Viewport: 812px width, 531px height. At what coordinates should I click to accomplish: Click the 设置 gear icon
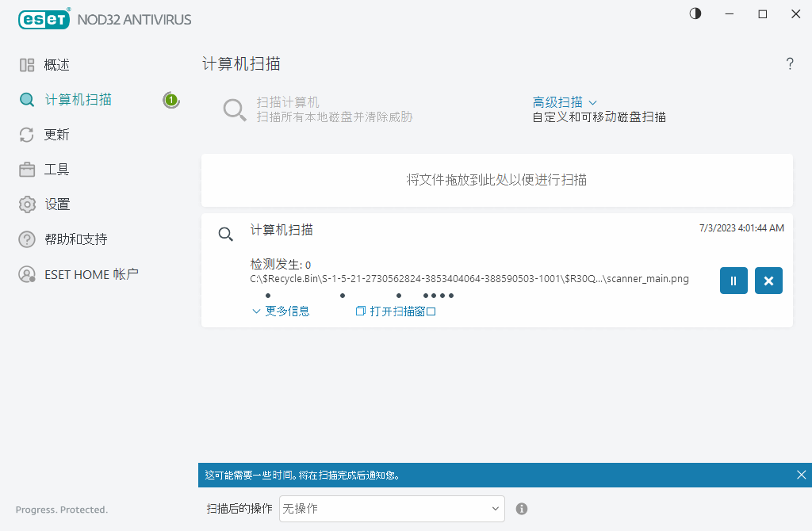[x=26, y=204]
